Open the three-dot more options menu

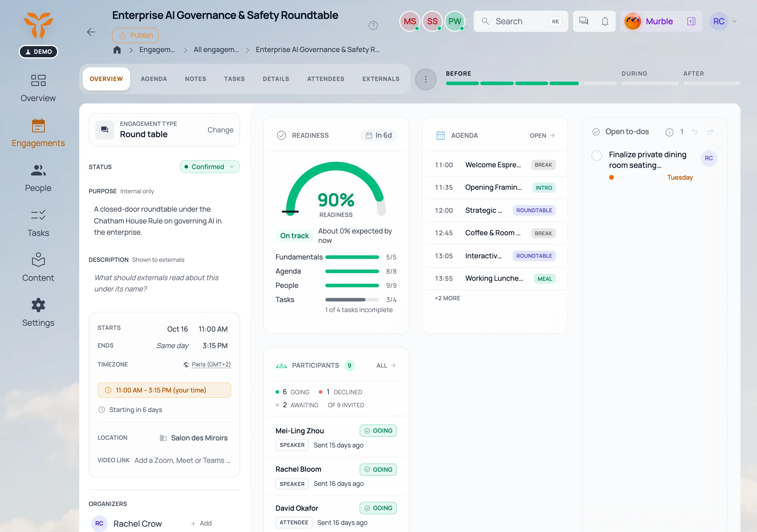click(x=426, y=79)
